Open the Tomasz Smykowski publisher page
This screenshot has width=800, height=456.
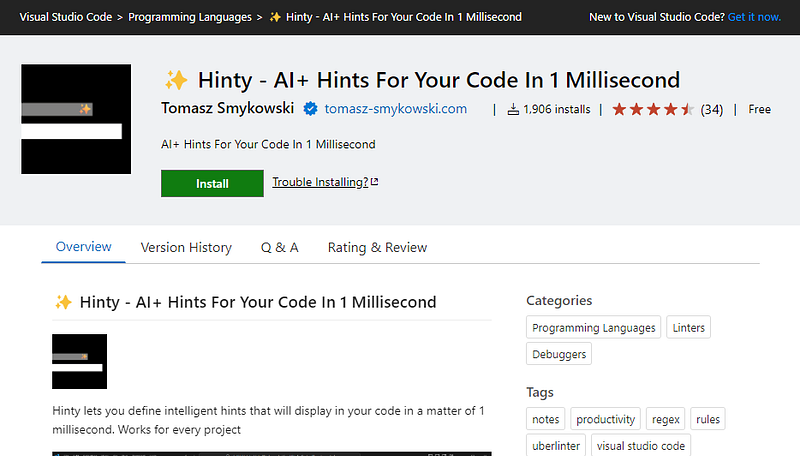228,108
